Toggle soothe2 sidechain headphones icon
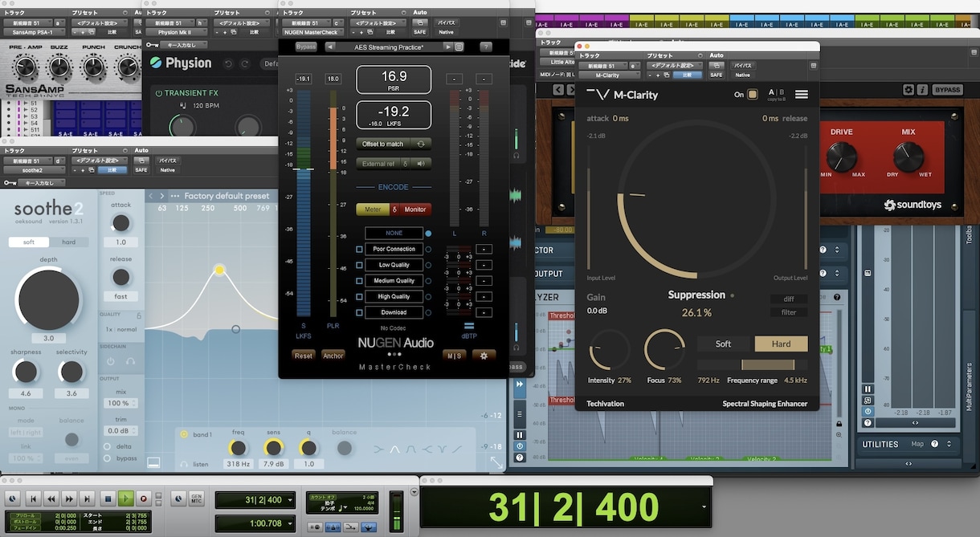Viewport: 980px width, 537px height. click(x=130, y=361)
